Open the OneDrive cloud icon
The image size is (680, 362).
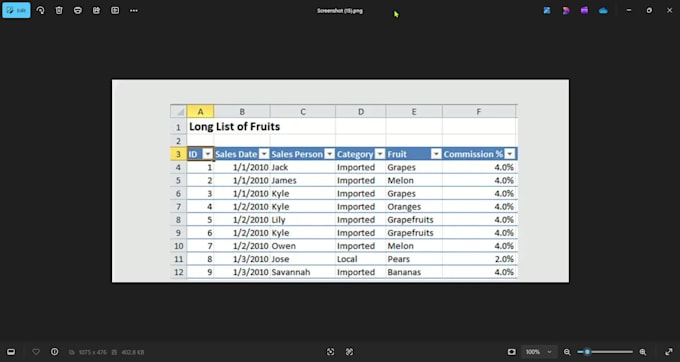click(603, 10)
